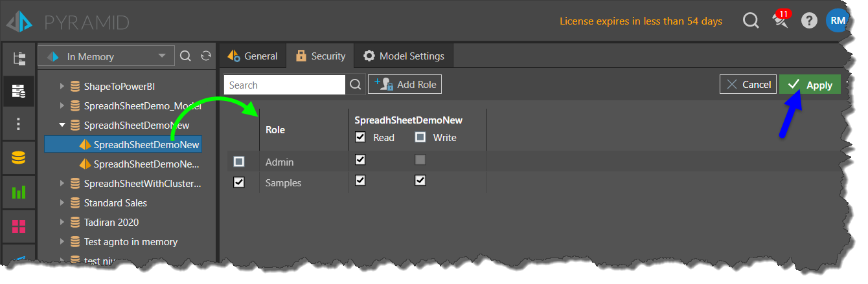Check the Admin role row checkbox
The height and width of the screenshot is (284, 868).
point(239,161)
